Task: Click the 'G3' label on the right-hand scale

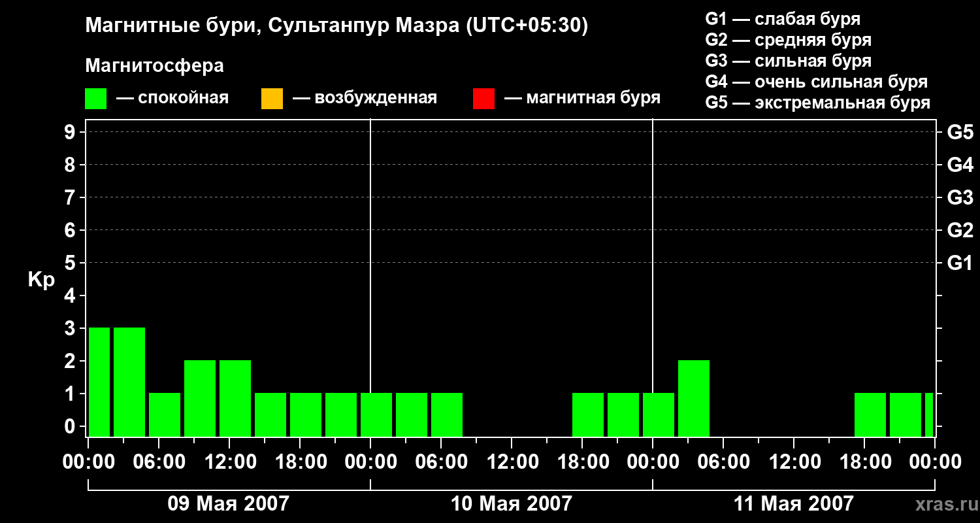Action: (x=960, y=197)
